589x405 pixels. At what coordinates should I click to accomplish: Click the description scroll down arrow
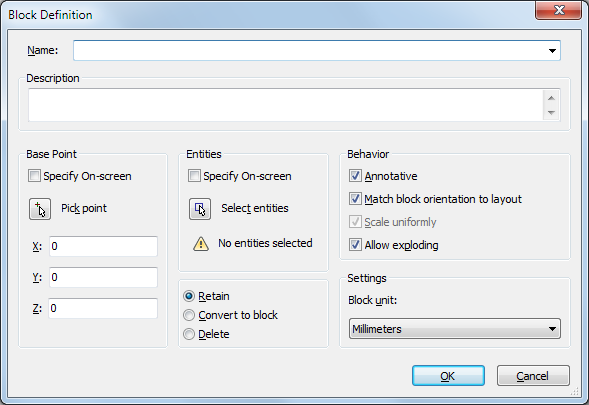point(551,113)
